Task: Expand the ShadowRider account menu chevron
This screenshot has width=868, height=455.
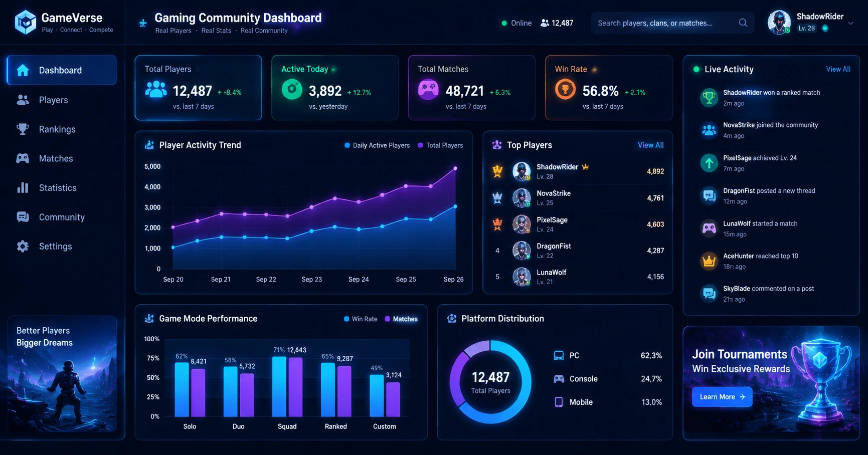Action: tap(850, 23)
